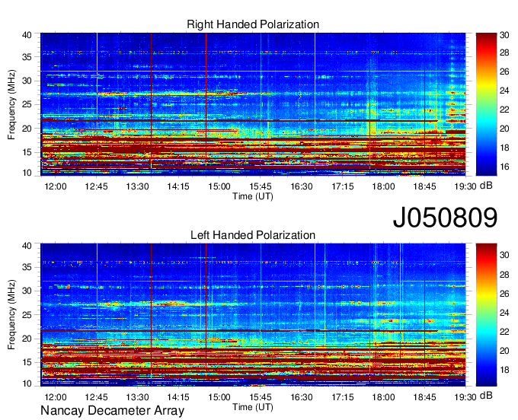This screenshot has width=518, height=420.
Task: Click the 25 MHz tick on the Left Handed plot
Action: tap(27, 315)
